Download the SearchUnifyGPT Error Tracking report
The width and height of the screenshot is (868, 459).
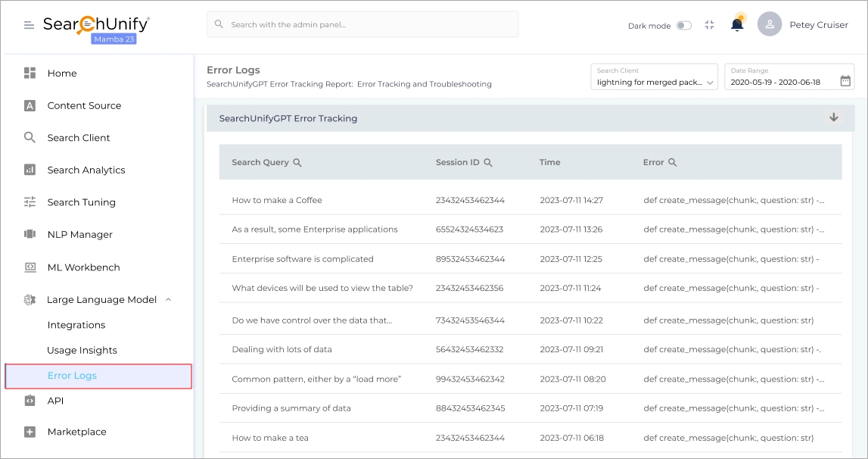pyautogui.click(x=833, y=117)
